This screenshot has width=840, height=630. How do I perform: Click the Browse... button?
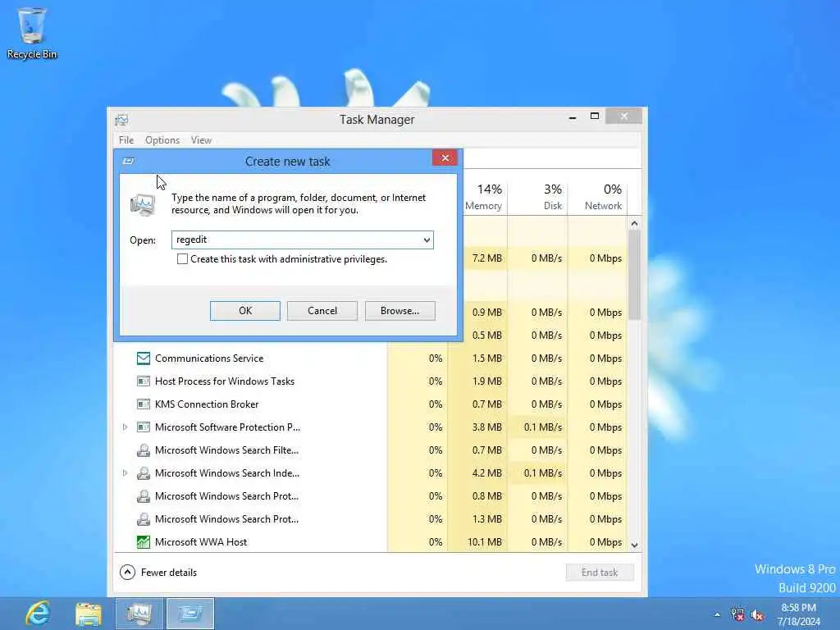click(399, 311)
